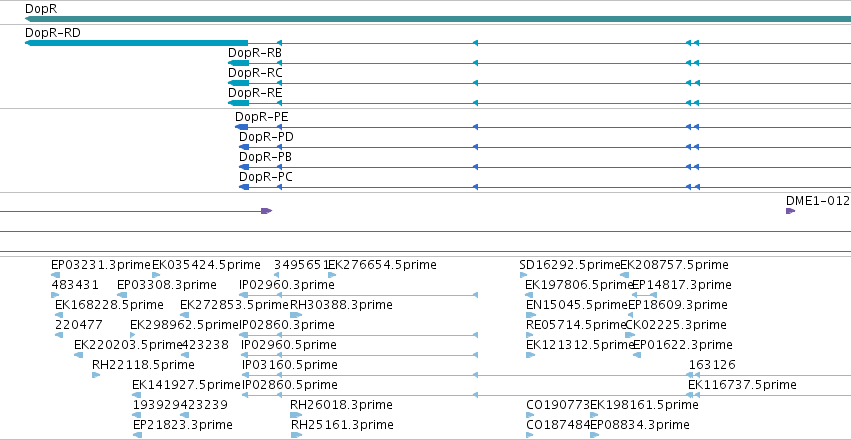Viewport: 851px width, 440px height.
Task: Open EST EP14817.3prime
Action: coord(682,285)
